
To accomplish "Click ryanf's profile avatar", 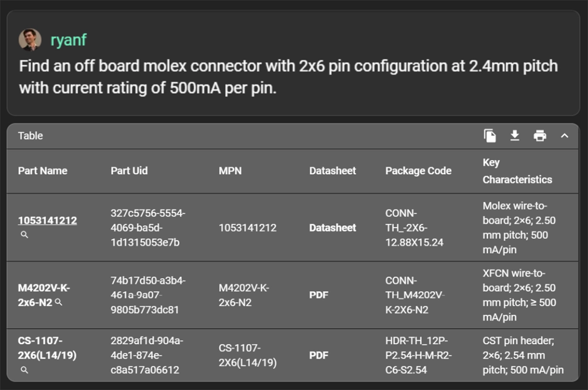I will pyautogui.click(x=30, y=40).
